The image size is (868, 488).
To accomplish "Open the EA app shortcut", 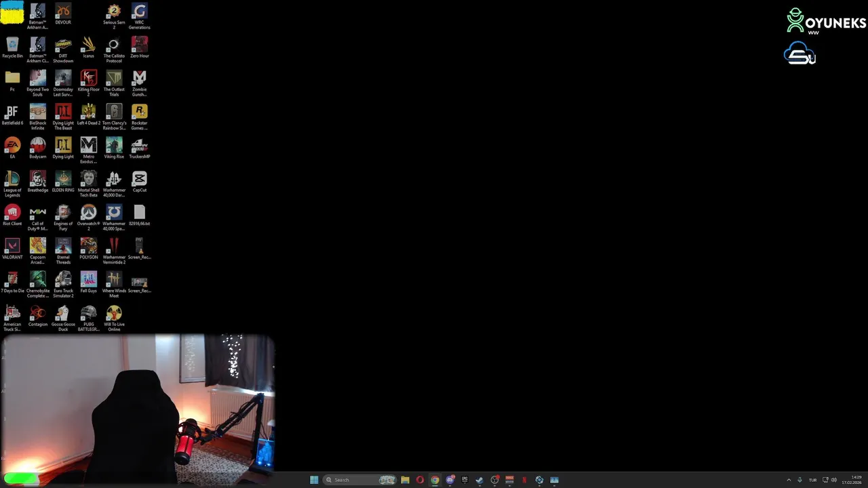I will (x=12, y=148).
